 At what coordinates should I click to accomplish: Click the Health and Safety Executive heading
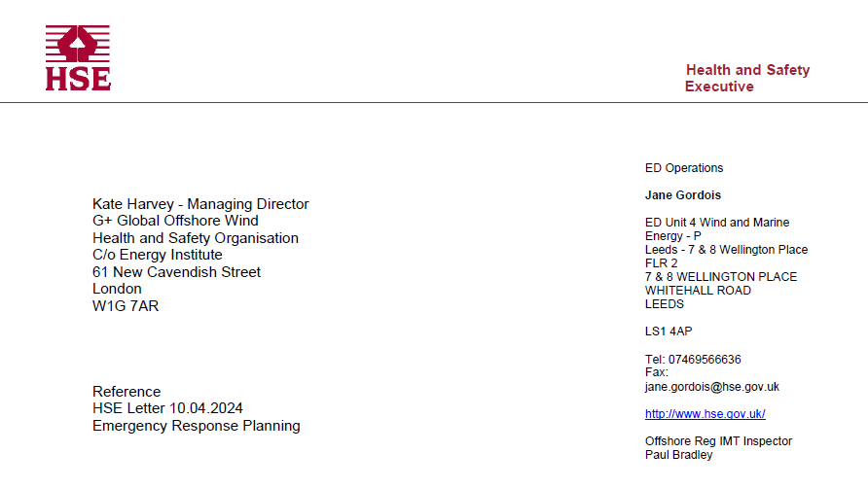click(747, 78)
